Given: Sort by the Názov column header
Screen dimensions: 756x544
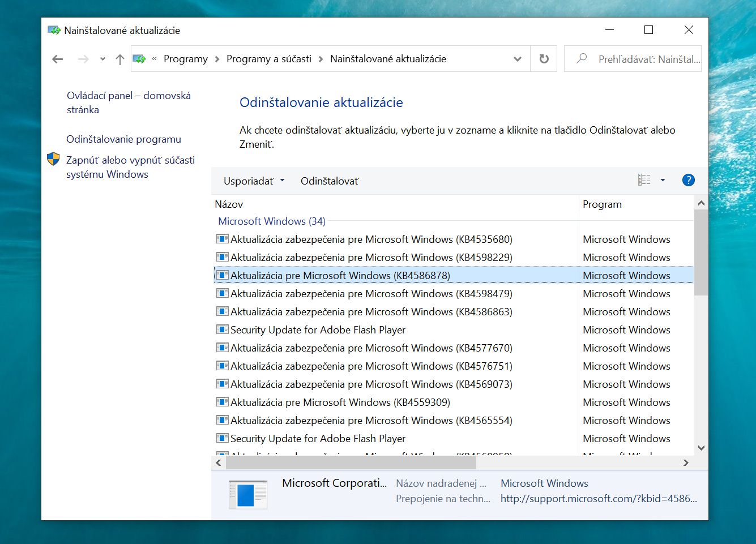Looking at the screenshot, I should coord(395,204).
